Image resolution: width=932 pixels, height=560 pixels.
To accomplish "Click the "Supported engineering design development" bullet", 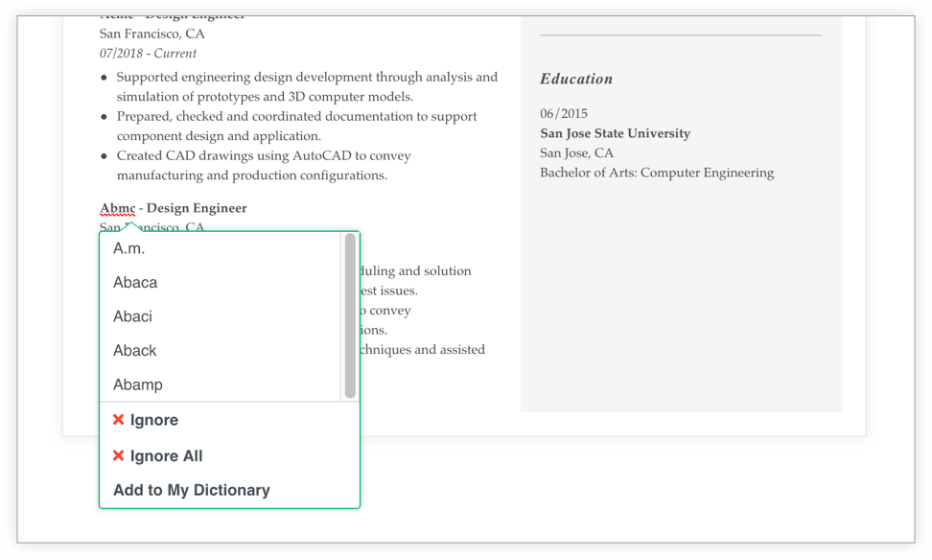I will click(307, 78).
